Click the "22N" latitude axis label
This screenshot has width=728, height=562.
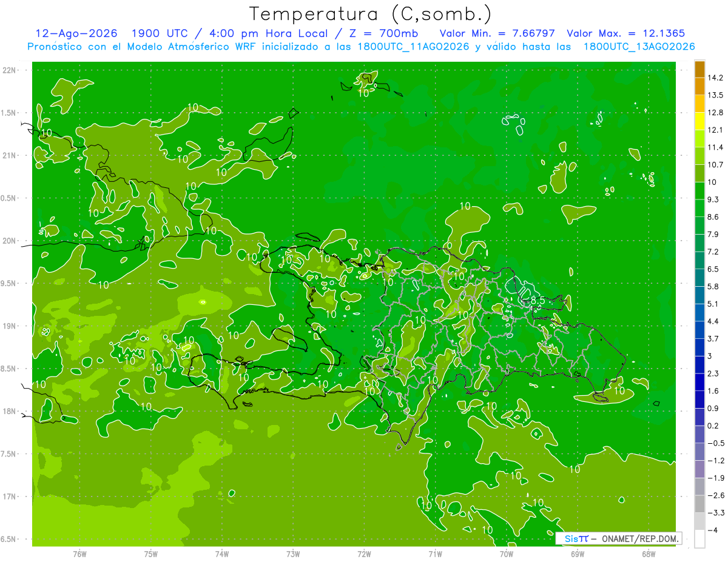10,70
